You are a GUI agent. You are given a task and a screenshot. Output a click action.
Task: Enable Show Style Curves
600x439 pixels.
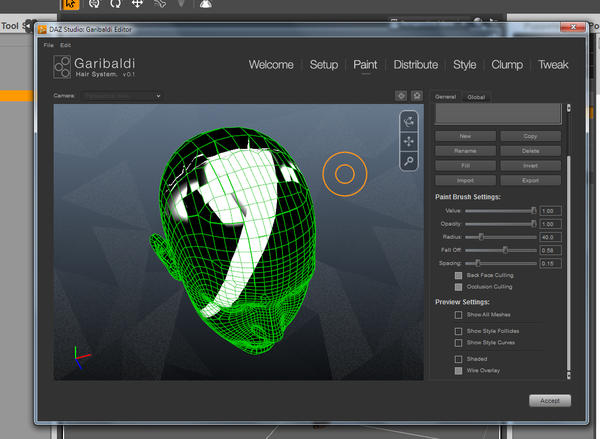(458, 343)
